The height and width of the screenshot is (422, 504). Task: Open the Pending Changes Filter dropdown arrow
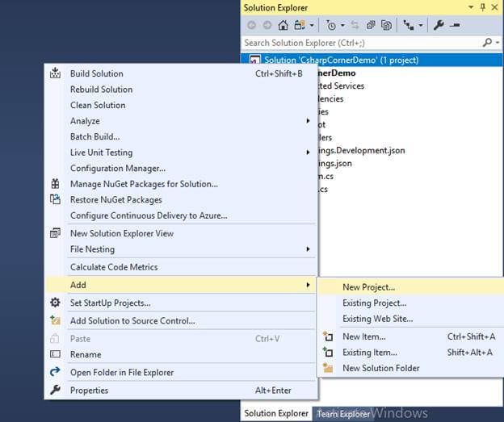click(x=342, y=25)
